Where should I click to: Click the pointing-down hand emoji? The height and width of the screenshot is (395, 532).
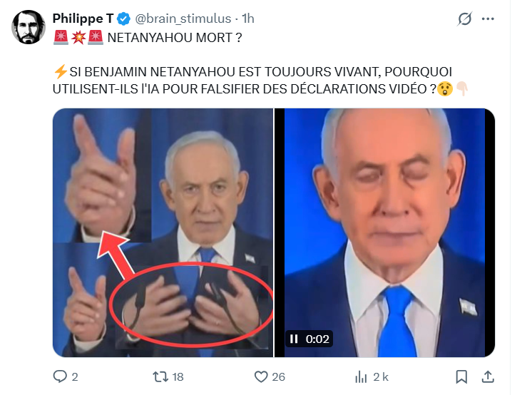click(x=462, y=89)
